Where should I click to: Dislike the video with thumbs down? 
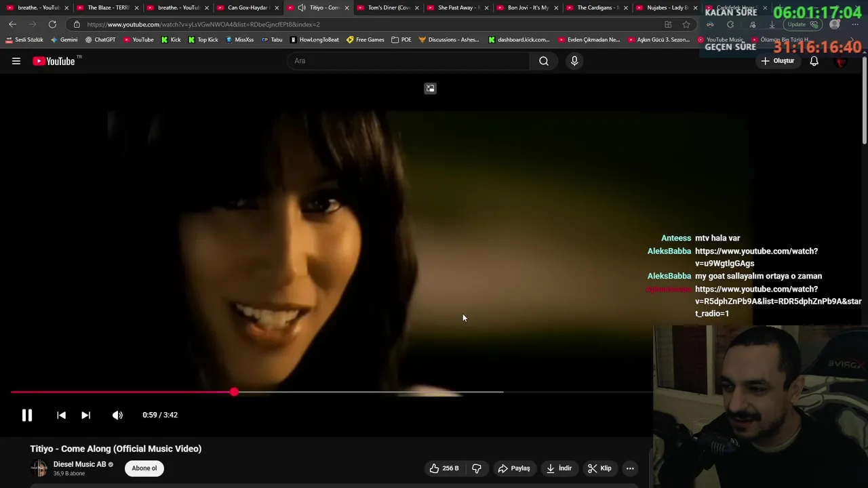477,468
